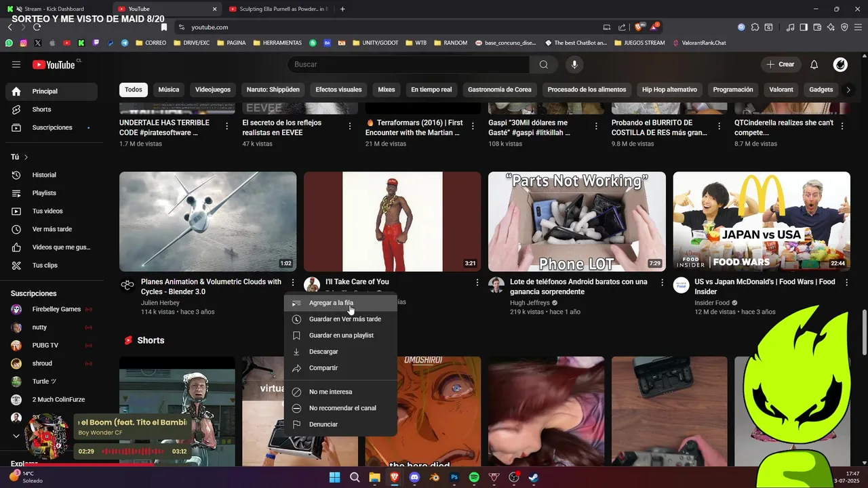Open Suscripciones in the sidebar
The height and width of the screenshot is (488, 868).
52,127
